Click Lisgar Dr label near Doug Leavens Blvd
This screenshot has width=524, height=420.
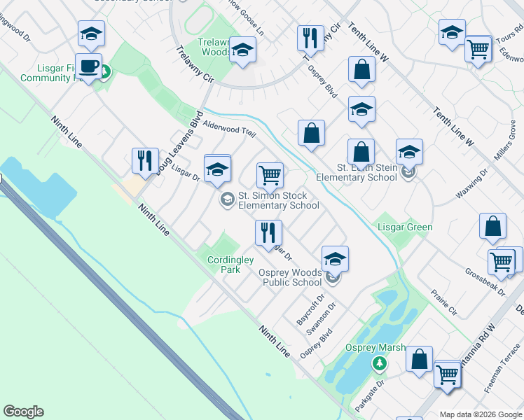[186, 173]
